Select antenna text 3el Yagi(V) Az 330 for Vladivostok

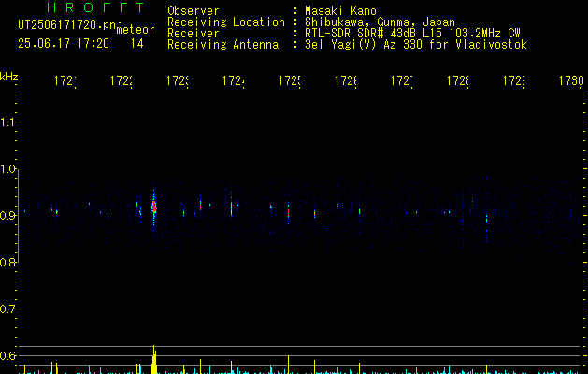pyautogui.click(x=416, y=44)
